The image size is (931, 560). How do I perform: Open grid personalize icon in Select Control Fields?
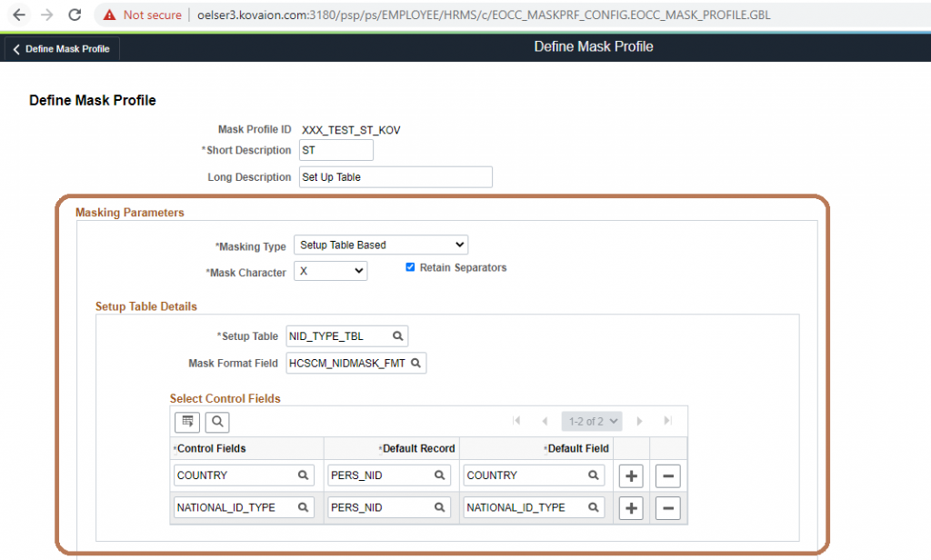(187, 422)
